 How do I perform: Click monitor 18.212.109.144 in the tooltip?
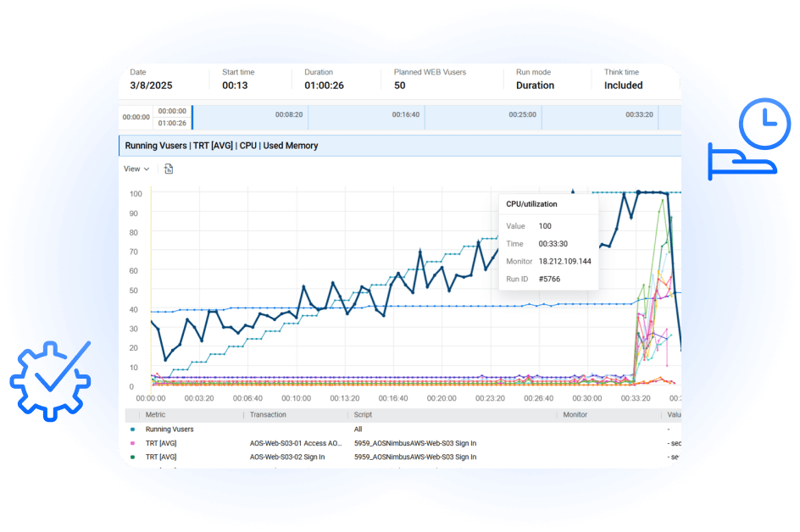click(x=567, y=261)
